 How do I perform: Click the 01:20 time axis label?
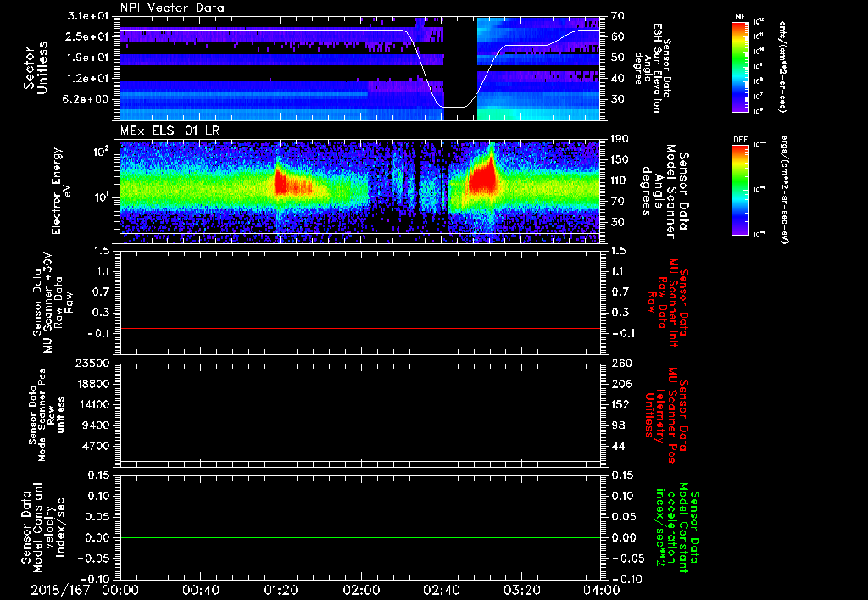pyautogui.click(x=281, y=590)
